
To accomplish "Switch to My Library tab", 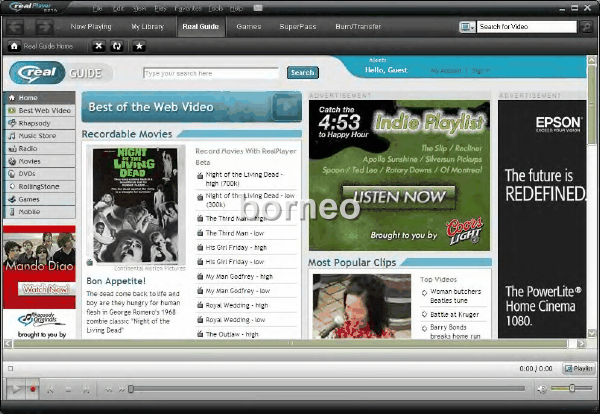I will [x=148, y=26].
